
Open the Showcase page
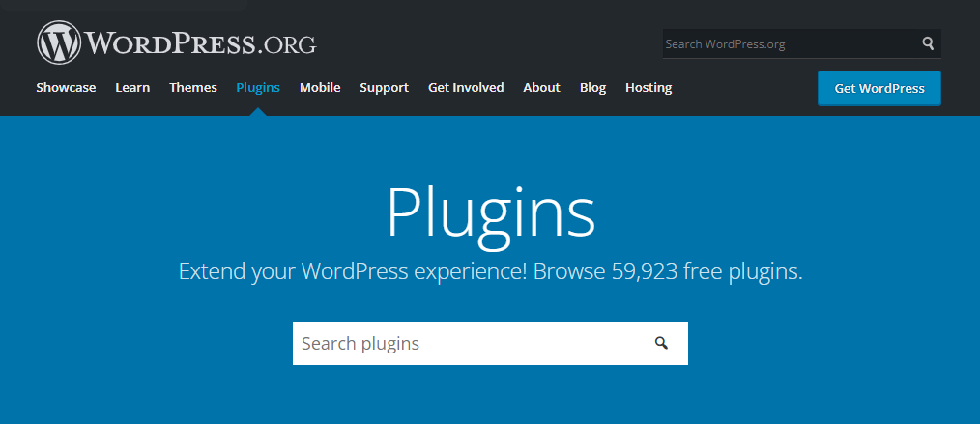point(66,87)
